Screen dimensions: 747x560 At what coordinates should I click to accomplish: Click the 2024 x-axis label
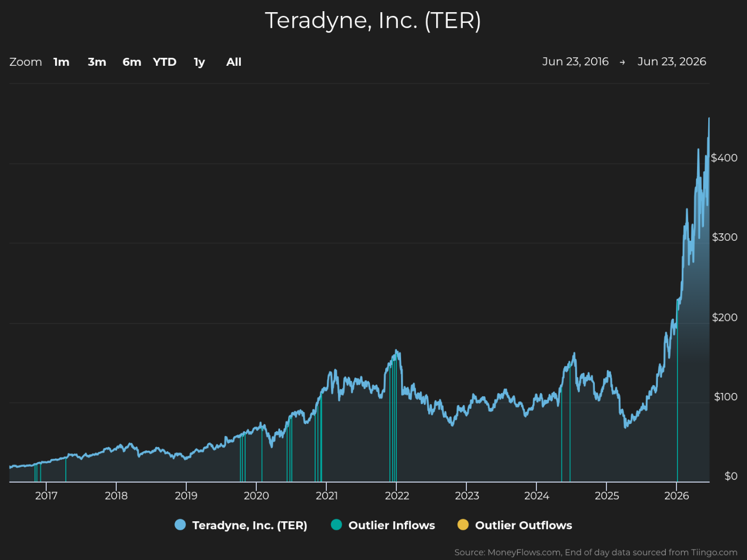(x=537, y=496)
